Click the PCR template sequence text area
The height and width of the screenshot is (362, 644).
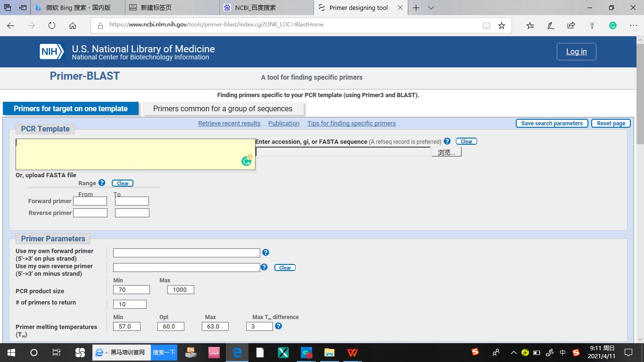coord(135,154)
